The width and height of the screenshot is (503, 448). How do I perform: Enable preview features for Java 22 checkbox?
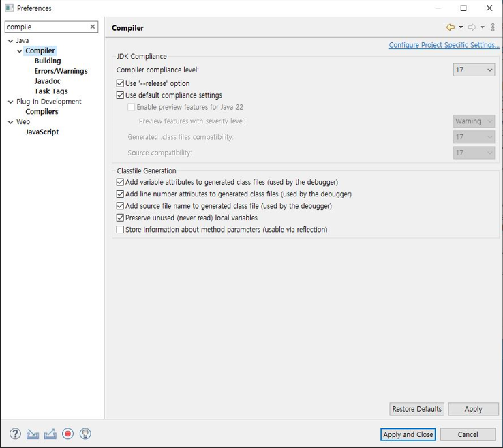(x=132, y=107)
